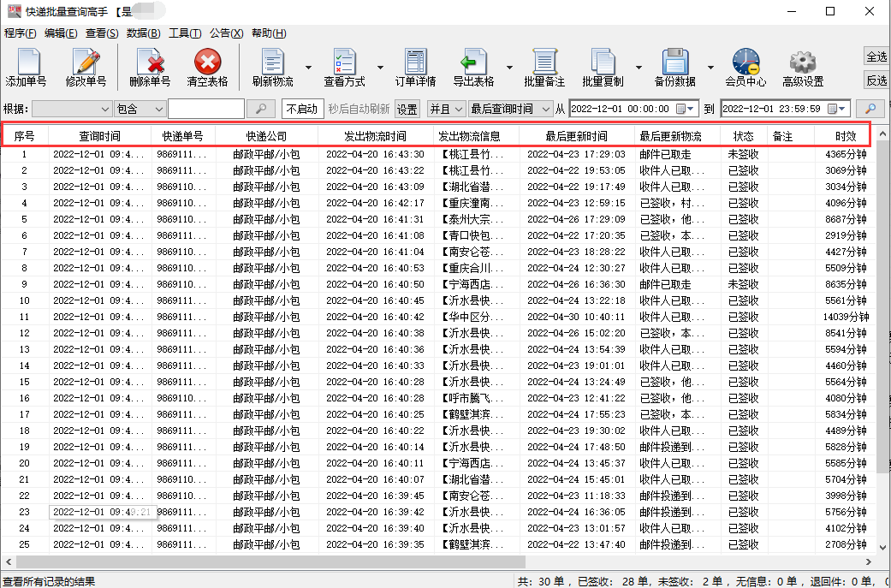Sort by 查询时间 column header
Screen dimensions: 891x588
[x=100, y=136]
